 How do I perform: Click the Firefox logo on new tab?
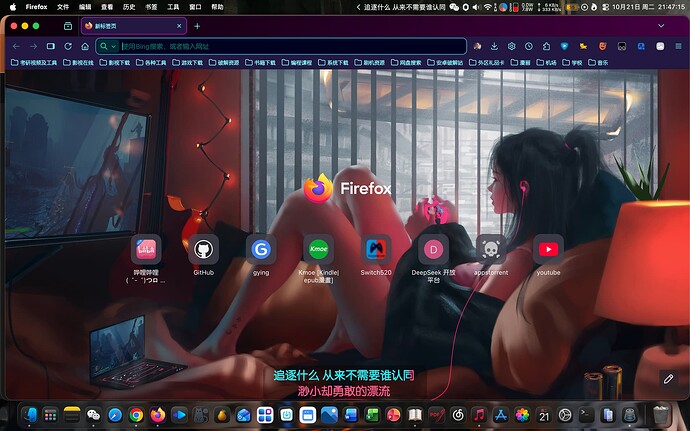coord(348,188)
